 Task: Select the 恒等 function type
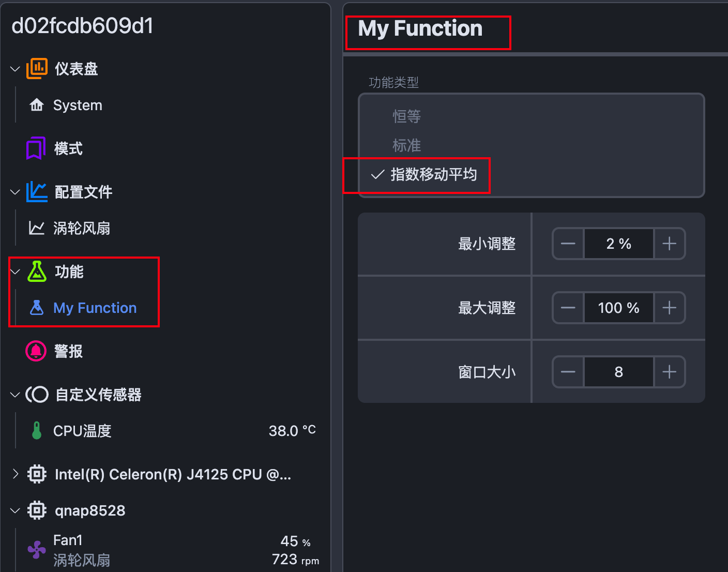pos(407,116)
